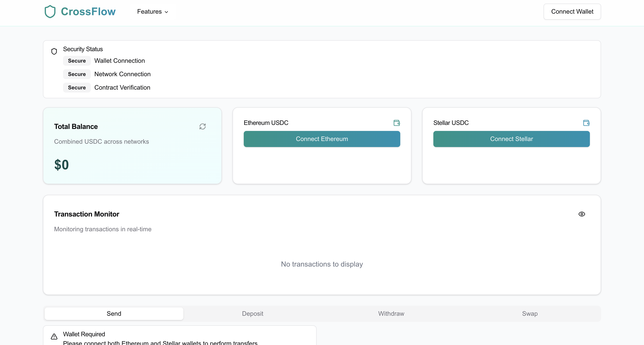Viewport: 644px width, 345px height.
Task: Refresh the Total Balance
Action: pyautogui.click(x=203, y=126)
